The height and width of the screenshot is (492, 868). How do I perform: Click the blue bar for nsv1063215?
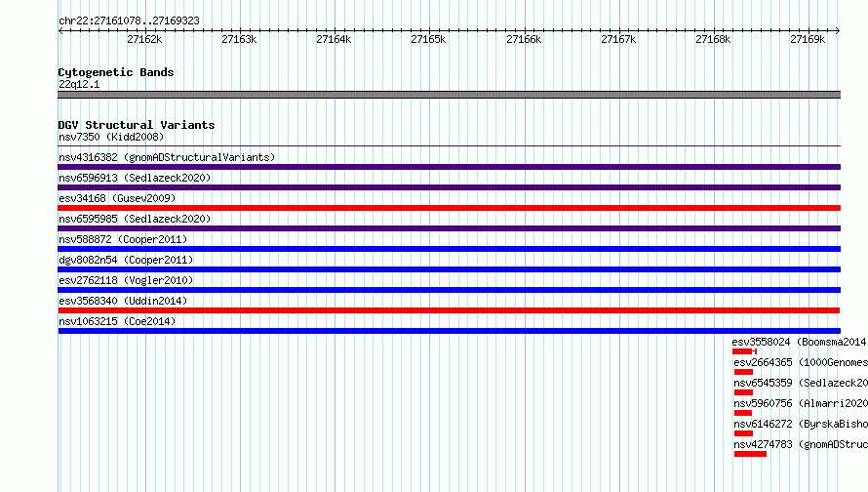449,331
